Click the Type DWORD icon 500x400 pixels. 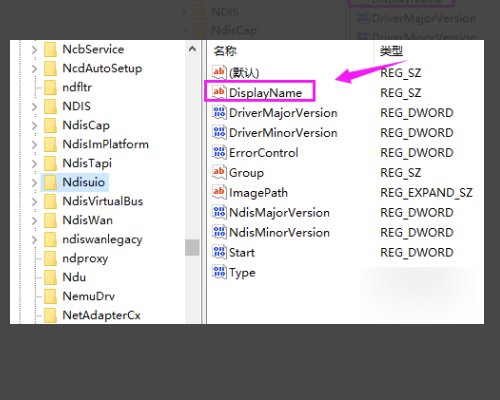point(219,272)
